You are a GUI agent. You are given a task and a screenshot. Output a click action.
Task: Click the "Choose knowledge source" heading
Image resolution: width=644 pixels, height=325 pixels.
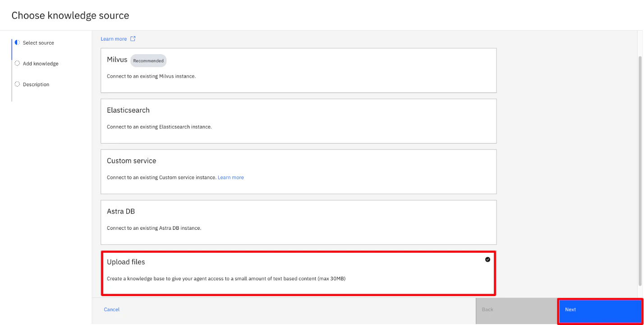70,15
